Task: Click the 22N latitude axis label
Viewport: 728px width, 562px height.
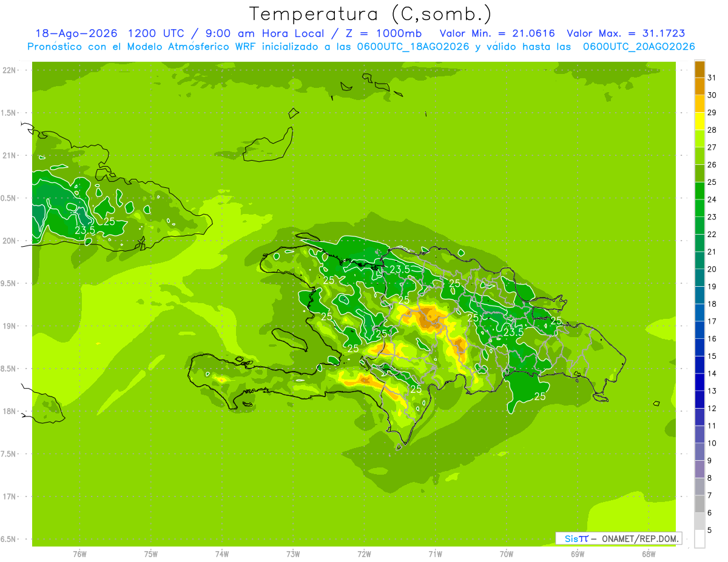Action: click(x=8, y=70)
